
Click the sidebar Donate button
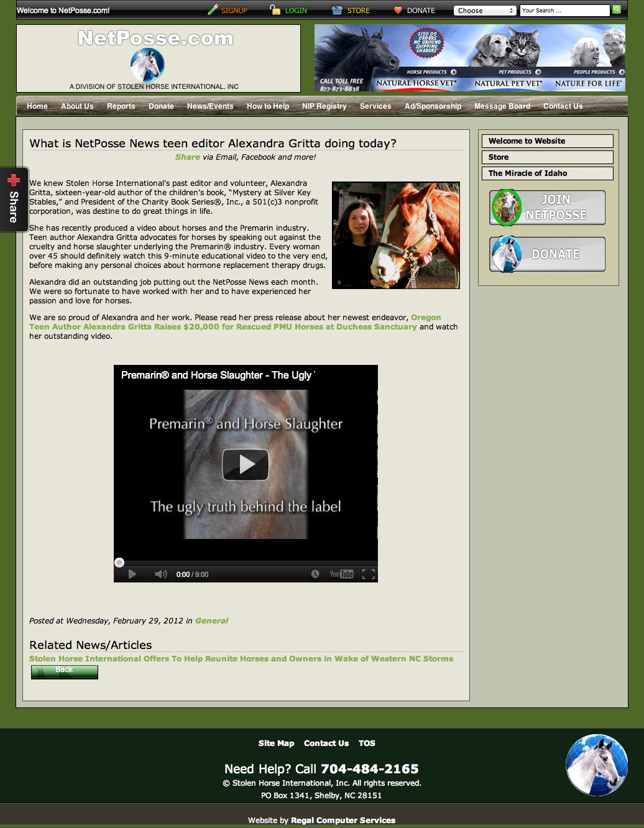(x=547, y=254)
